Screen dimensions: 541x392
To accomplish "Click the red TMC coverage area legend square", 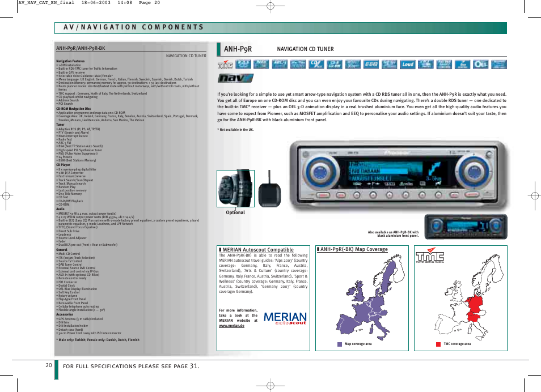I will pyautogui.click(x=438, y=344).
